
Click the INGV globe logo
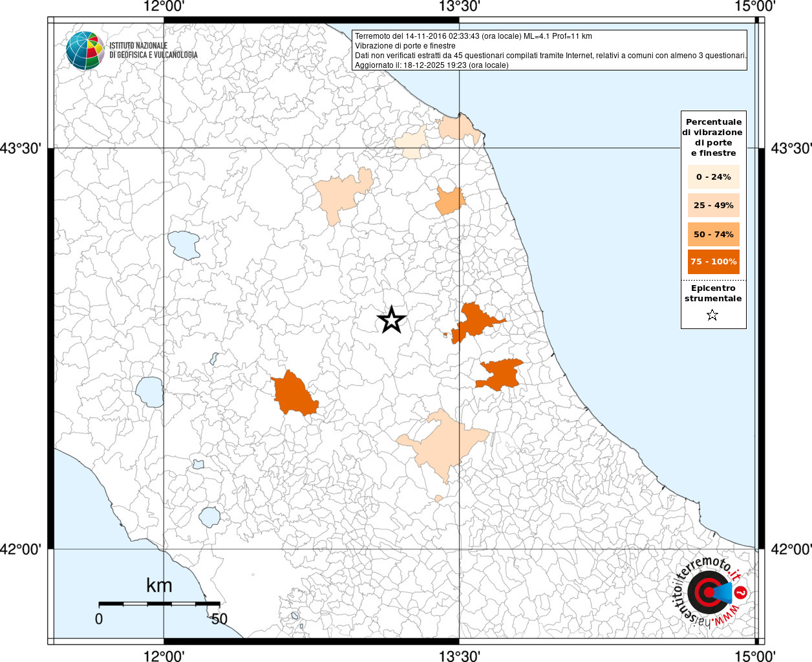(x=85, y=50)
